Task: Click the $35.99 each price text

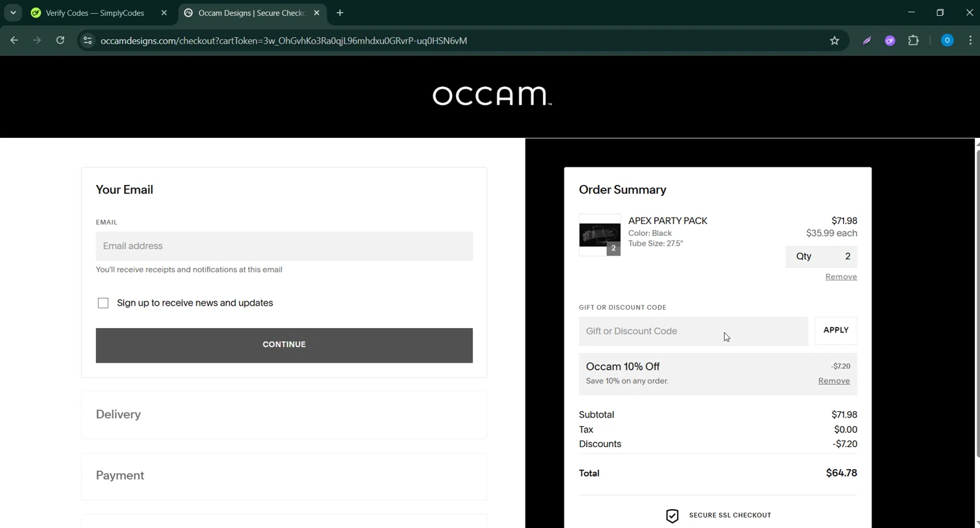Action: (832, 233)
